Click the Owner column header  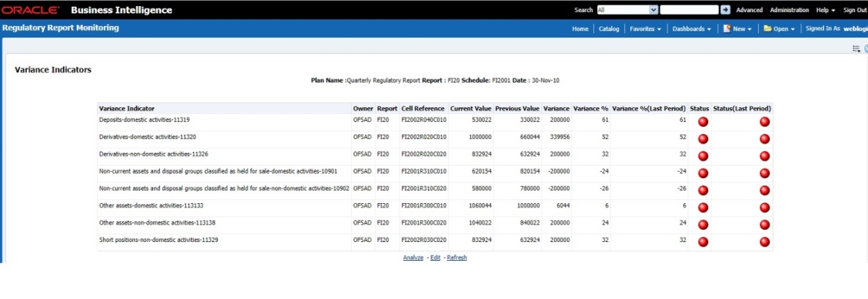(x=363, y=108)
